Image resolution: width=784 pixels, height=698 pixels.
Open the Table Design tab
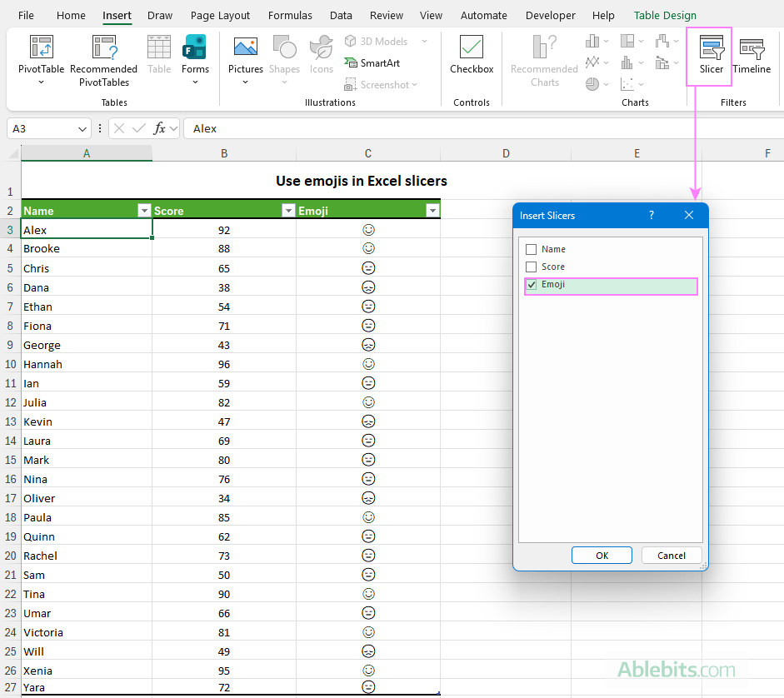click(664, 15)
